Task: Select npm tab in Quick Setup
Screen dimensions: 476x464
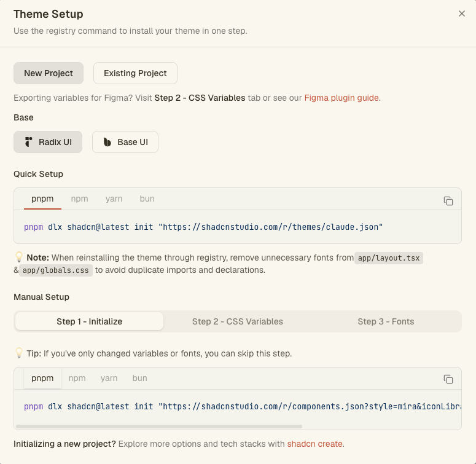Action: (79, 199)
